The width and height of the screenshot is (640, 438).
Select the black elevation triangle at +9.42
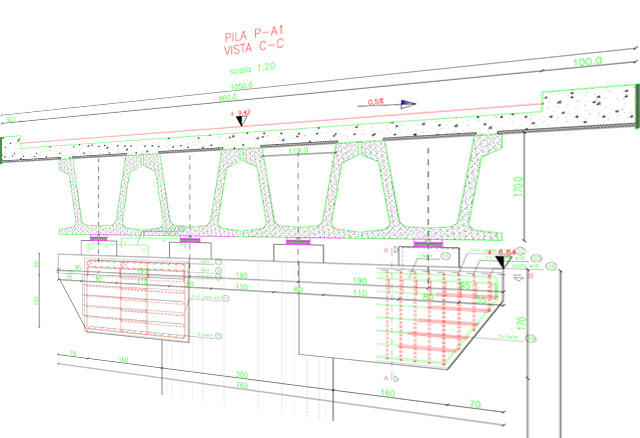tap(241, 121)
